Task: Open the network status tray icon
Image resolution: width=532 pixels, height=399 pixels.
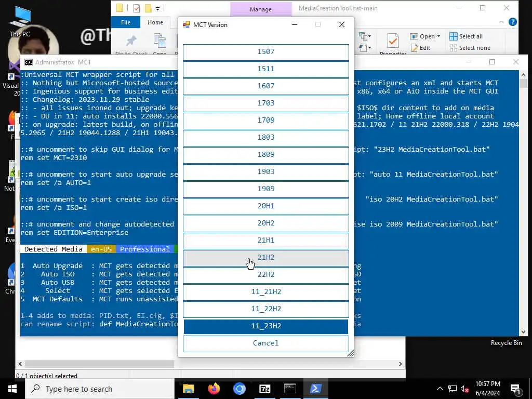Action: click(x=453, y=389)
